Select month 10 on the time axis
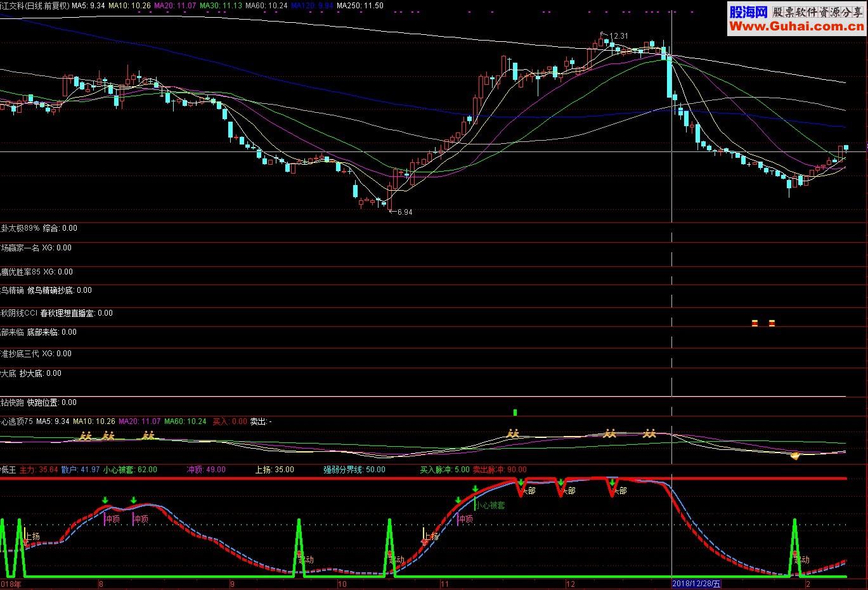The width and height of the screenshot is (868, 590). tap(342, 584)
